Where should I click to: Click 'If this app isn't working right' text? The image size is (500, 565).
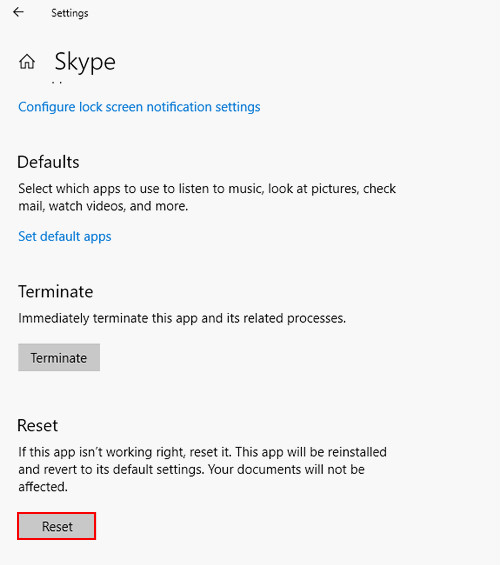(202, 469)
